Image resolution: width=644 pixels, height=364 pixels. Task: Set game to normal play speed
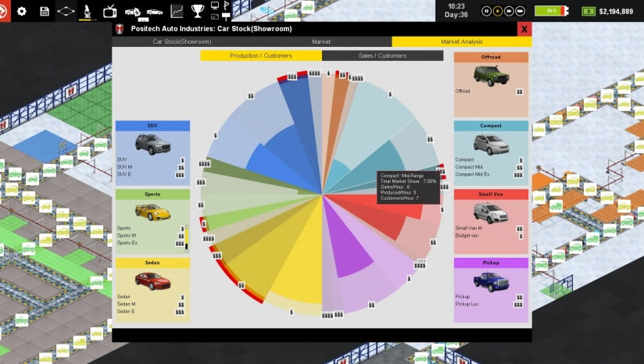pos(497,11)
